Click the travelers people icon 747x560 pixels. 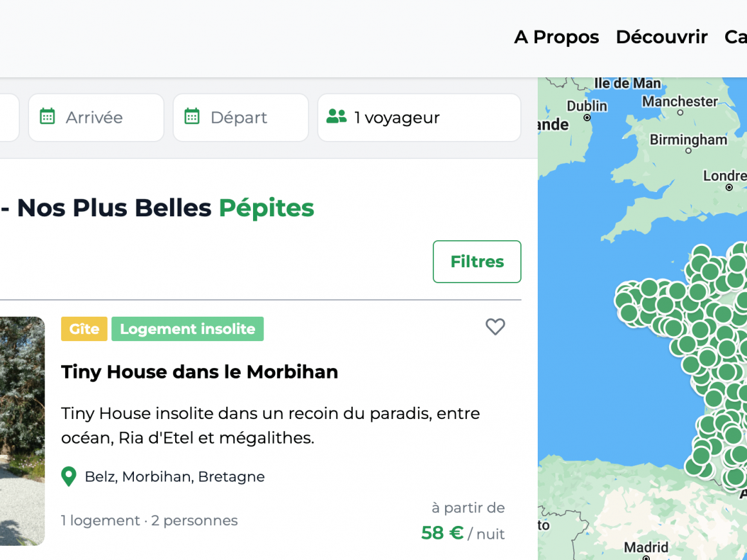336,117
